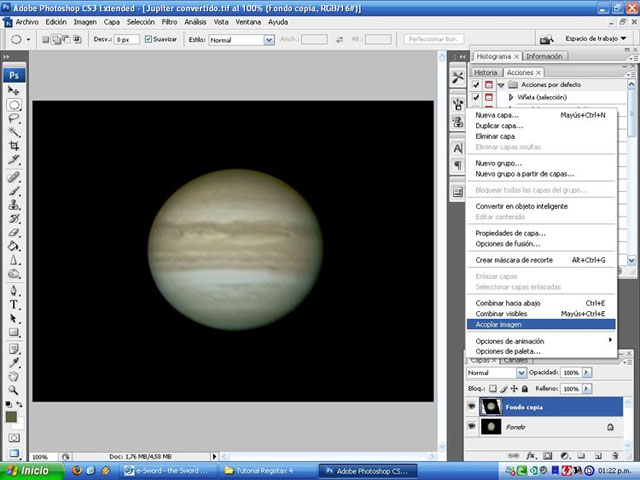Swap foreground and background colors

coord(19,404)
